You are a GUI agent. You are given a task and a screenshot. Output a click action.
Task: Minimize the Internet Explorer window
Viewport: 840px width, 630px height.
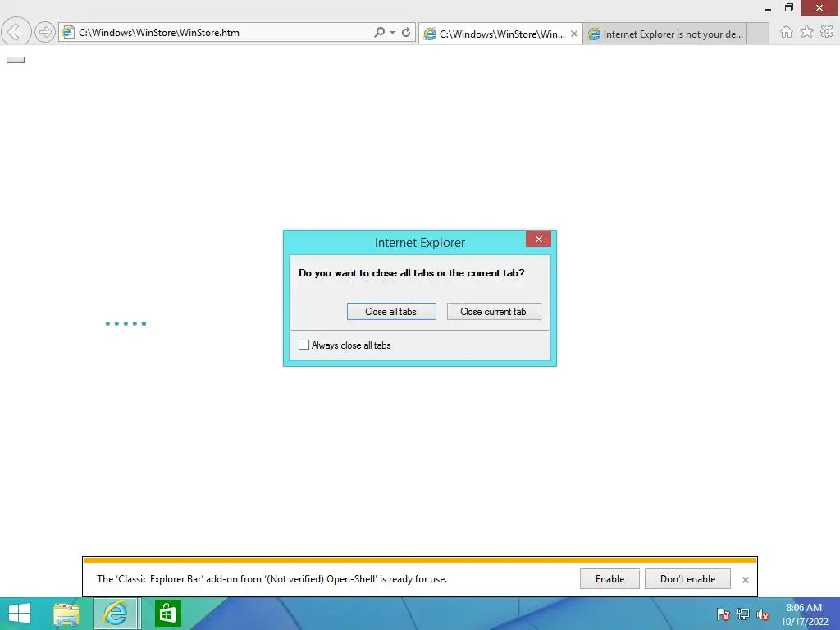767,8
